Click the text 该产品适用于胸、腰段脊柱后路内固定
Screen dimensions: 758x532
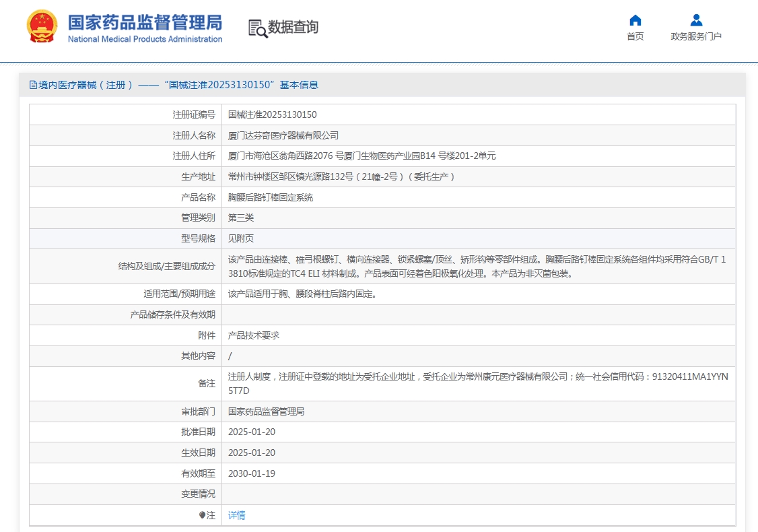[x=302, y=294]
